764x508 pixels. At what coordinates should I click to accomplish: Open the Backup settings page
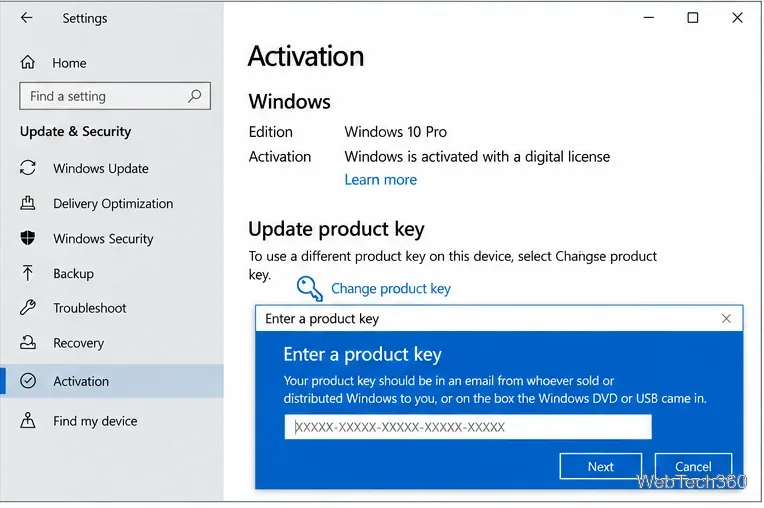(73, 274)
